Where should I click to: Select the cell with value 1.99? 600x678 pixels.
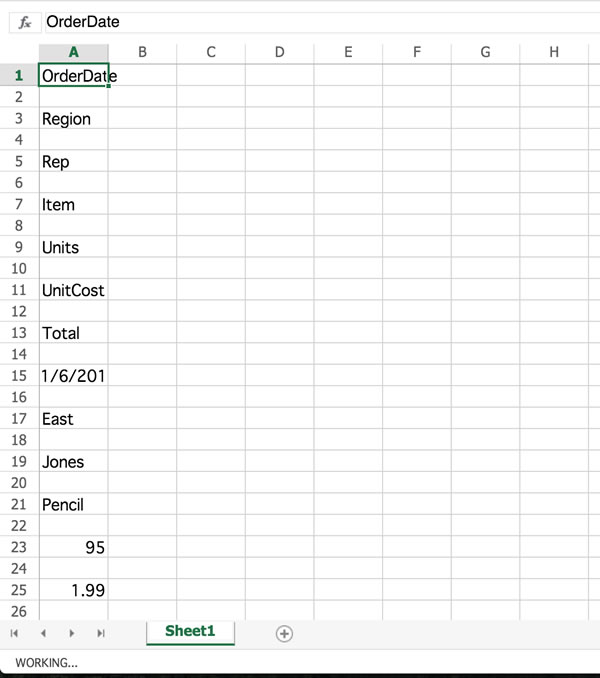click(x=73, y=590)
